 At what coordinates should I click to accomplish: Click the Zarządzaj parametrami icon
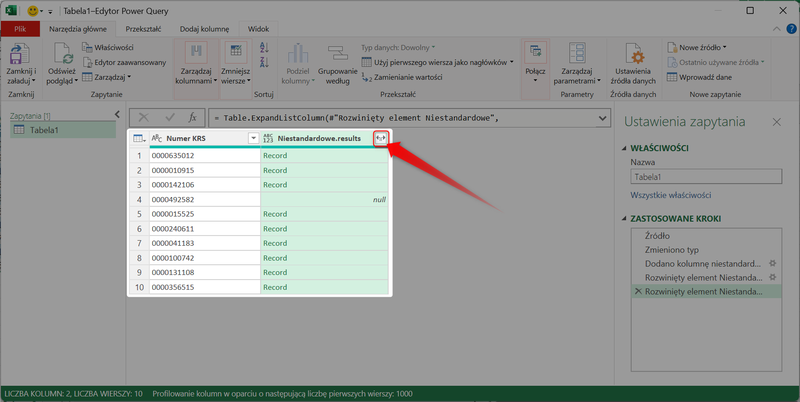coord(577,54)
